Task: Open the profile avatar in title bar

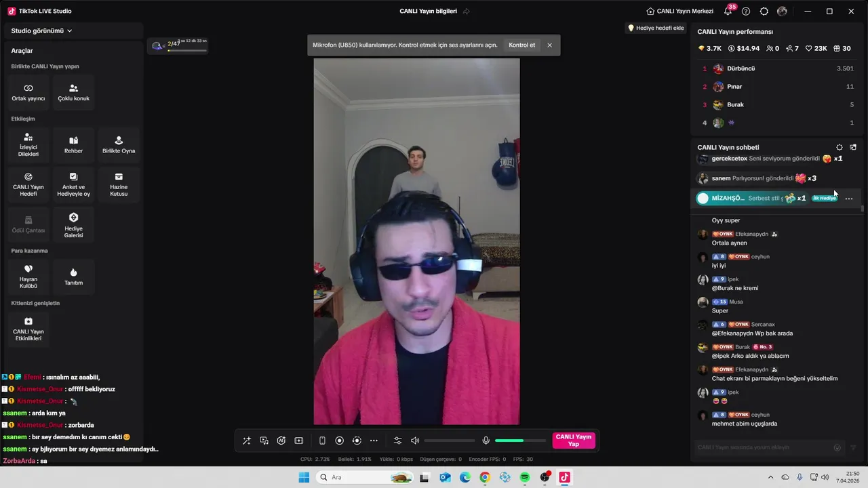Action: (x=783, y=12)
